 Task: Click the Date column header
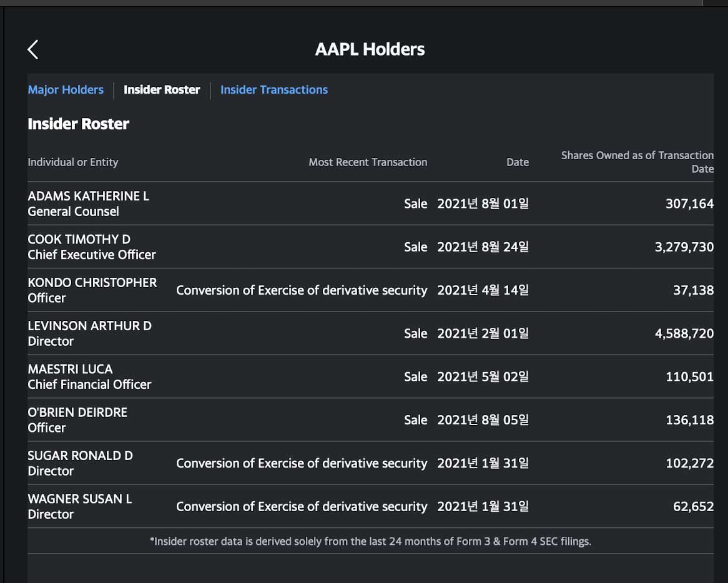pos(518,162)
